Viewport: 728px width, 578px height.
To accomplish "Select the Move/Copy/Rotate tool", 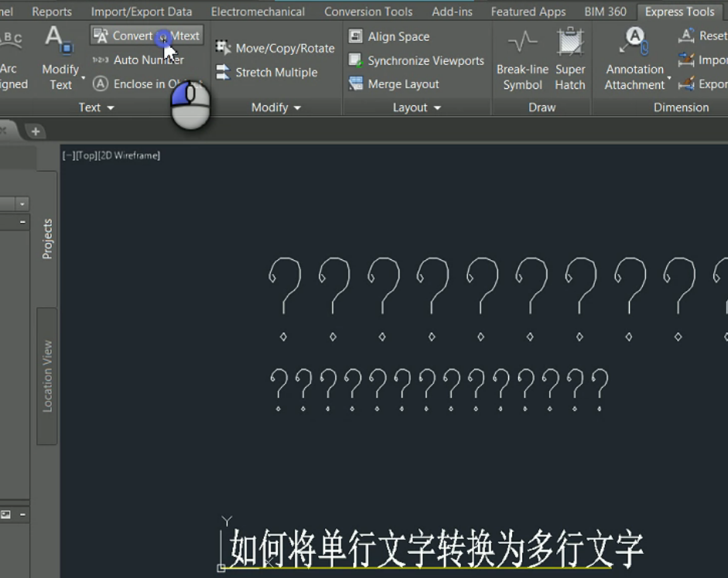I will click(282, 47).
